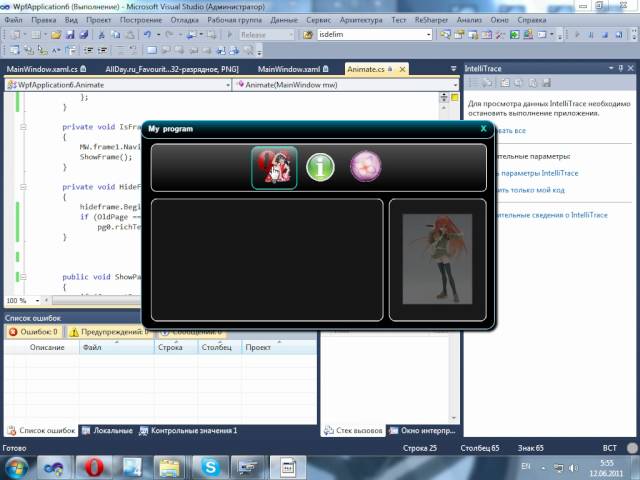Save all files with the multi-disk icon

point(84,35)
